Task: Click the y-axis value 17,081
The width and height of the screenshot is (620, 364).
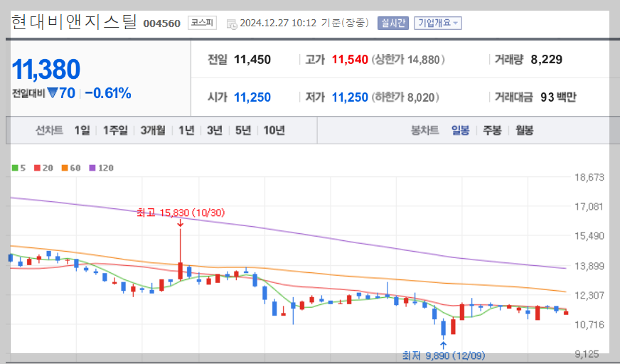Action: coord(589,206)
